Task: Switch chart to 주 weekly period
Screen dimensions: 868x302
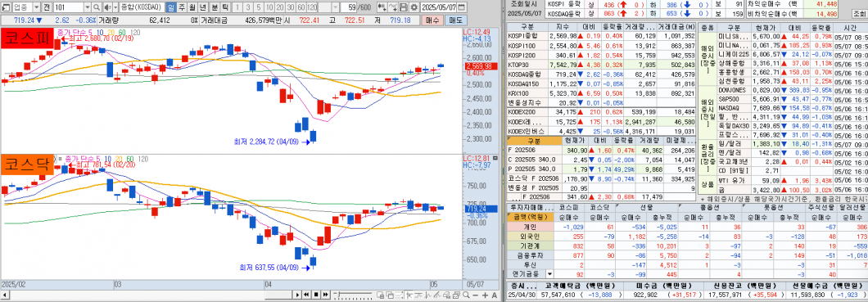Action: (181, 7)
